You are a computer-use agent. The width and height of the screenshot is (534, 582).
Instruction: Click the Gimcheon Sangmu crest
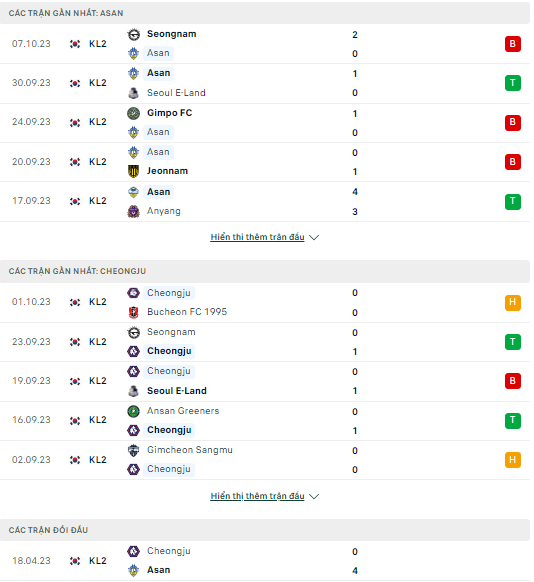click(x=134, y=450)
